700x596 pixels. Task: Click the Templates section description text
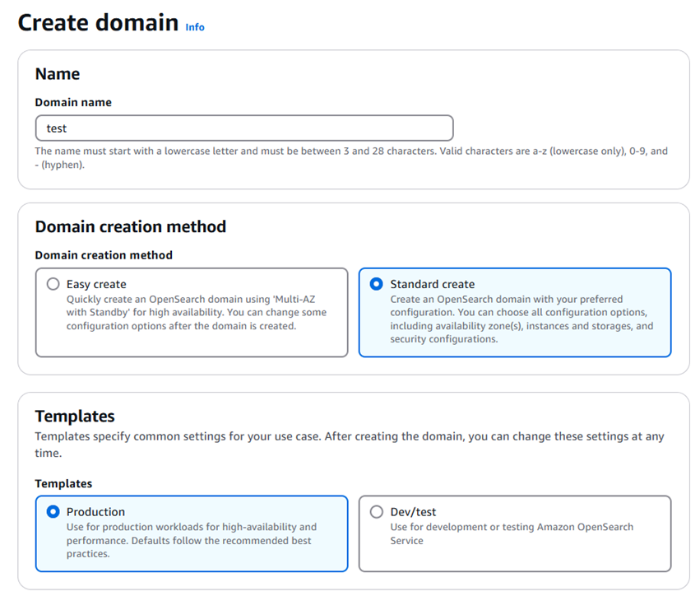[350, 445]
